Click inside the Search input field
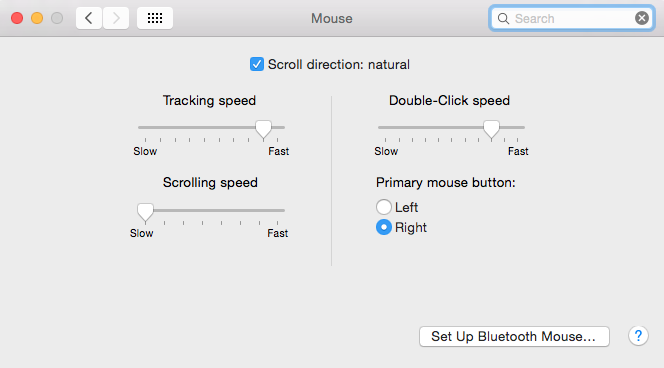This screenshot has width=664, height=368. pyautogui.click(x=572, y=18)
